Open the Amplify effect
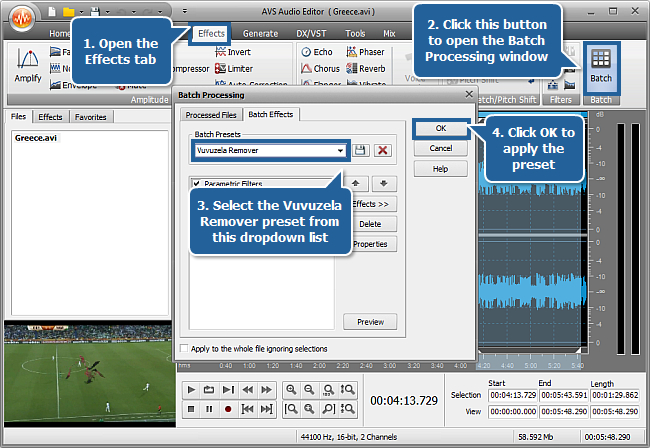Image resolution: width=650 pixels, height=448 pixels. 28,66
